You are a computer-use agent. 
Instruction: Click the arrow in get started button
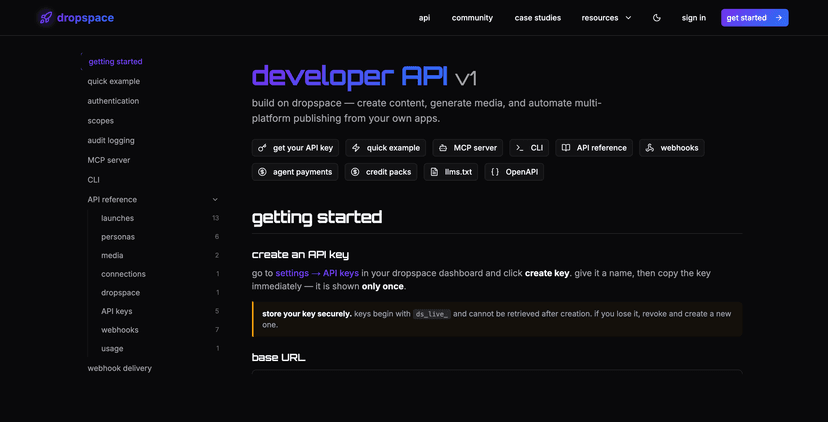[x=778, y=18]
